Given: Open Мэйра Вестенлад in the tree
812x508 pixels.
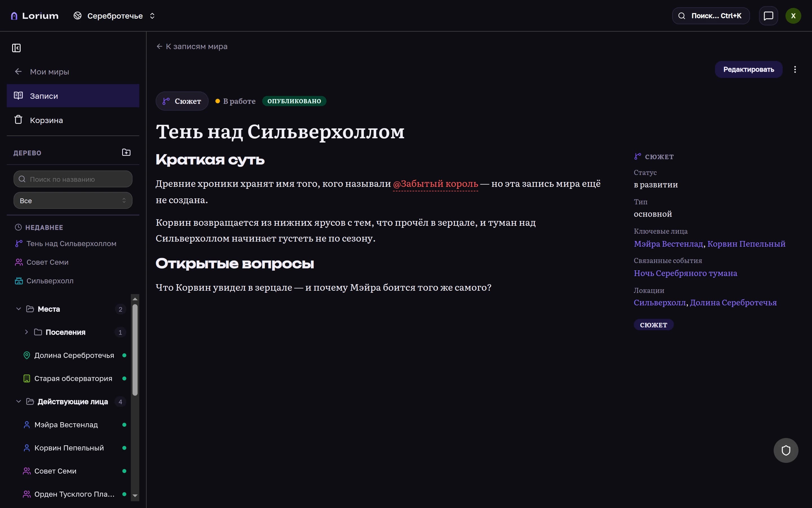Looking at the screenshot, I should pyautogui.click(x=66, y=425).
